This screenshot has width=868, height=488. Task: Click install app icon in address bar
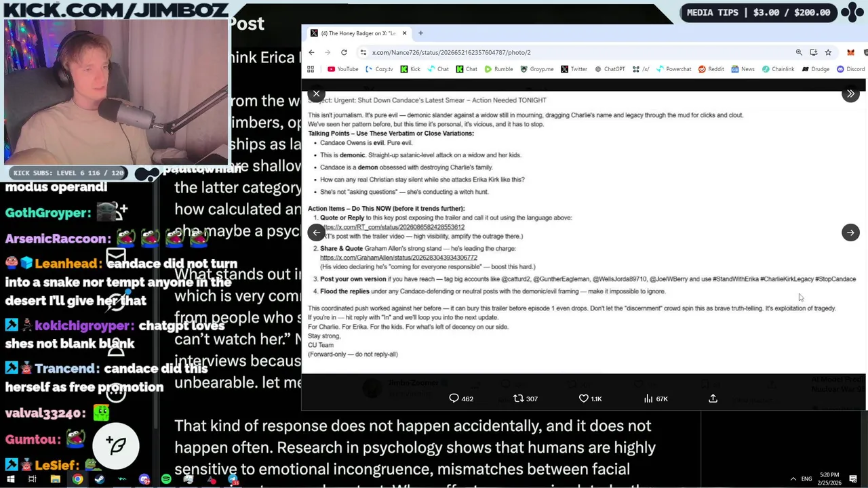point(813,52)
